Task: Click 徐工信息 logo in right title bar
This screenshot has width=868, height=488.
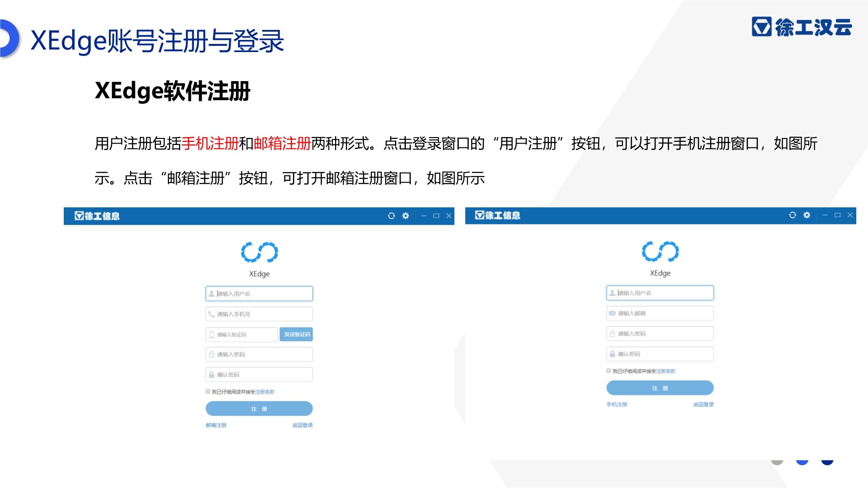Action: (x=497, y=215)
